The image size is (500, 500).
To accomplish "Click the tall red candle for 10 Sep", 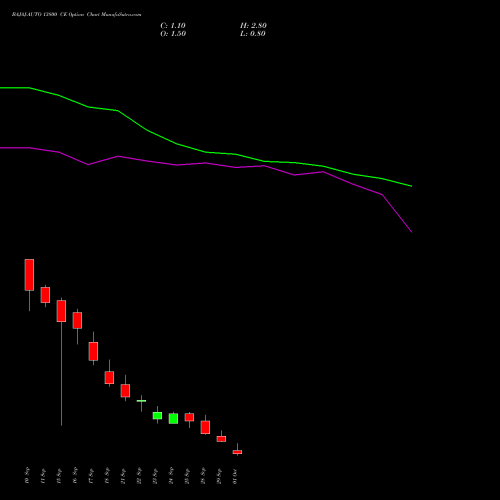I will coord(29,275).
